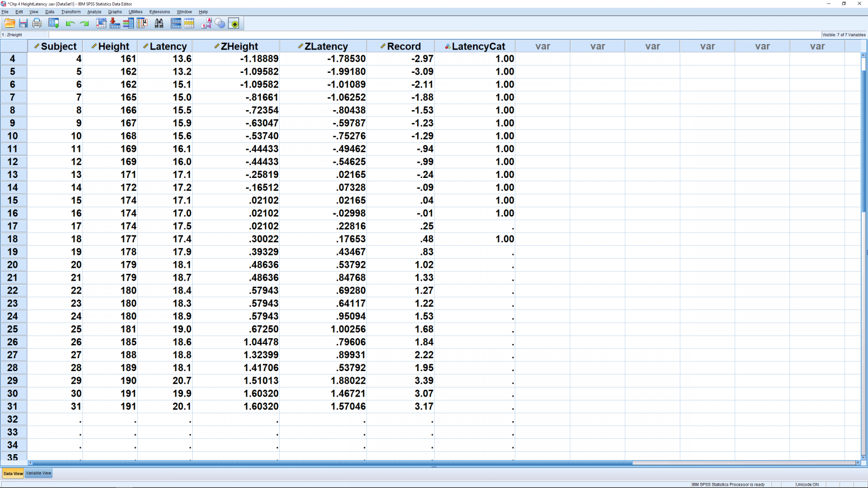Select the LatencyCat column header
This screenshot has height=488, width=868.
[474, 46]
